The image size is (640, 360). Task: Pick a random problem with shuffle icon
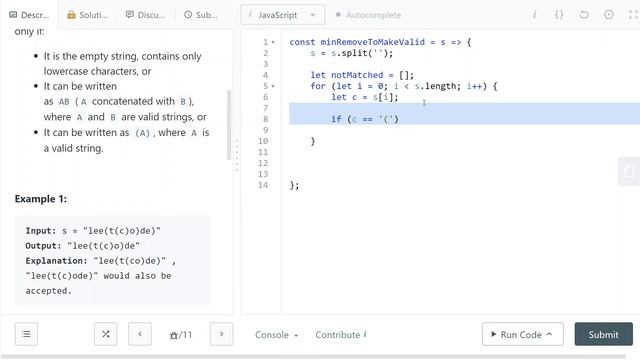[x=105, y=334]
